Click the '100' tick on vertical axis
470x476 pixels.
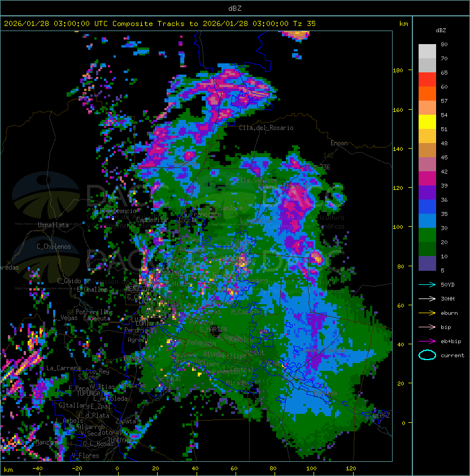[x=398, y=227]
